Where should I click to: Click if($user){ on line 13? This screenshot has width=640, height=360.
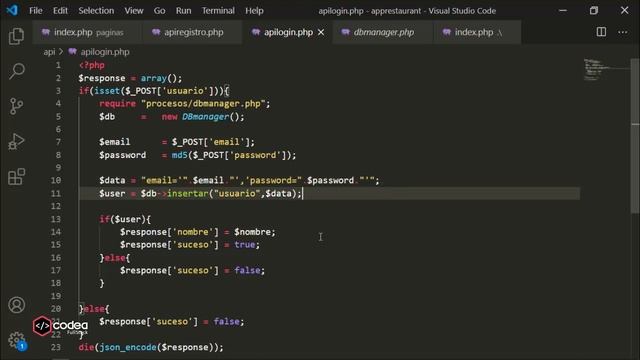[x=125, y=219]
